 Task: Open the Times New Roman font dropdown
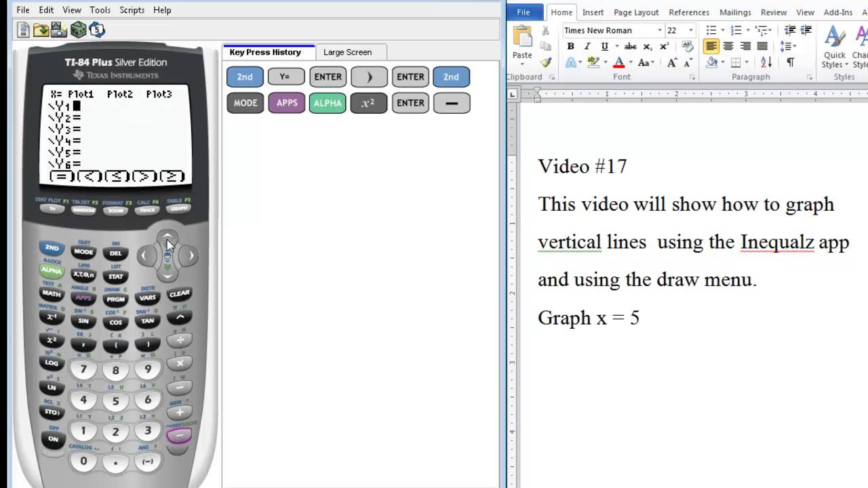(659, 30)
